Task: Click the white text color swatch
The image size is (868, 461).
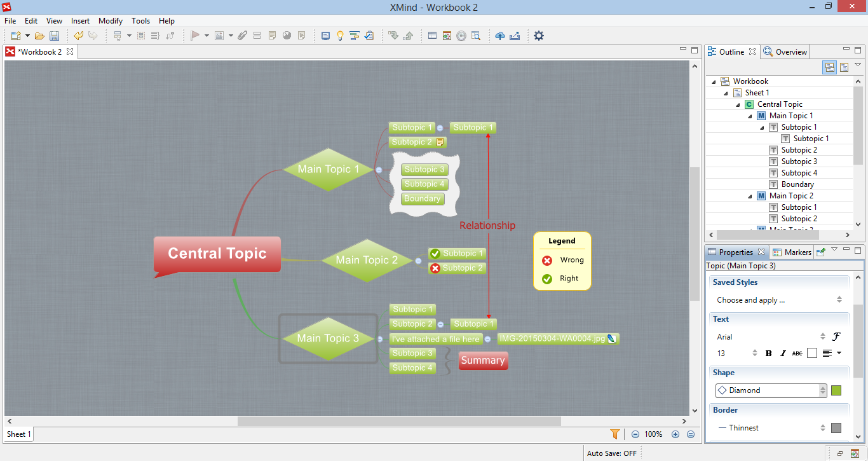Action: (x=812, y=354)
